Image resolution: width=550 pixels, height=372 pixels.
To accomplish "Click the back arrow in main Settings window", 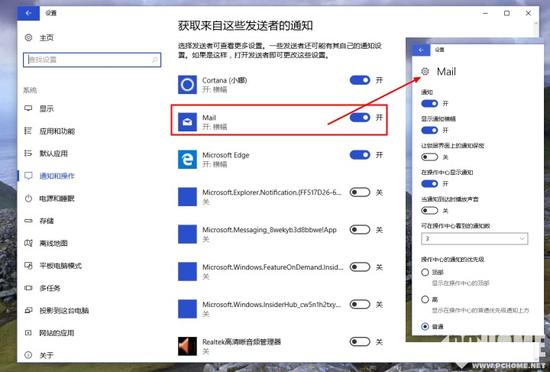I will 28,13.
